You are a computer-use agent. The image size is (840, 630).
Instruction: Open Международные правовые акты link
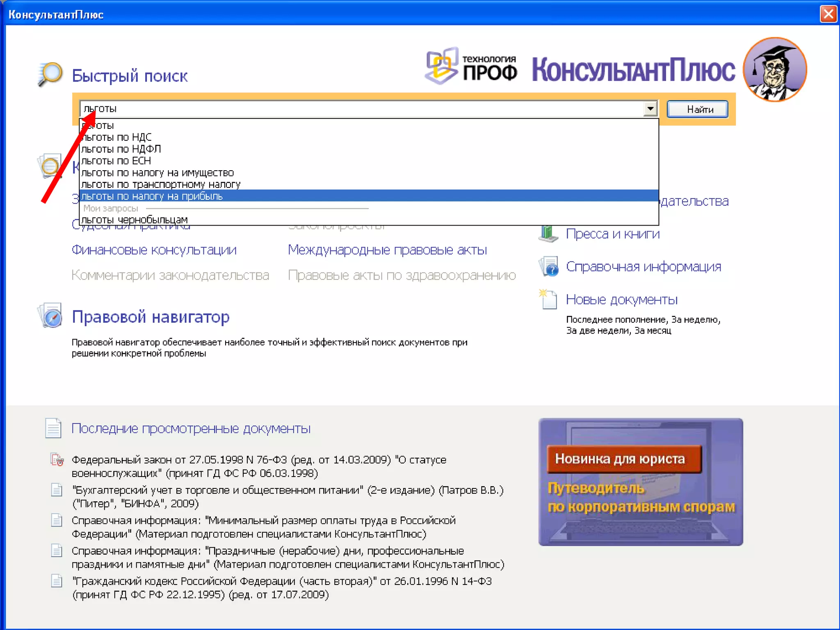[387, 250]
